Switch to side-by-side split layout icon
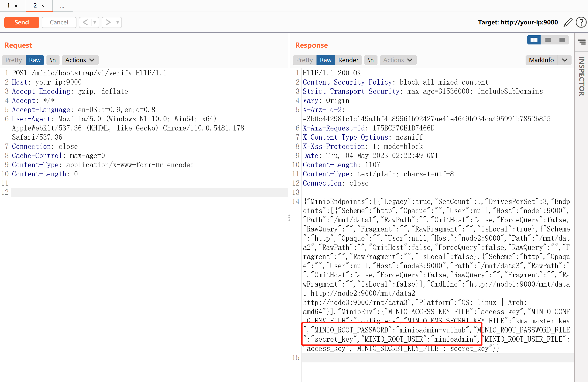 534,40
